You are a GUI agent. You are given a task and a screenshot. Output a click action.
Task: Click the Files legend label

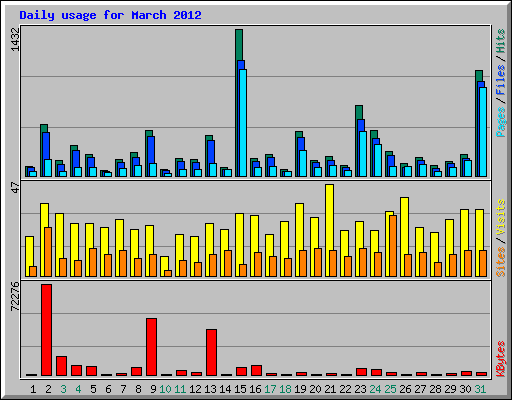pyautogui.click(x=501, y=80)
